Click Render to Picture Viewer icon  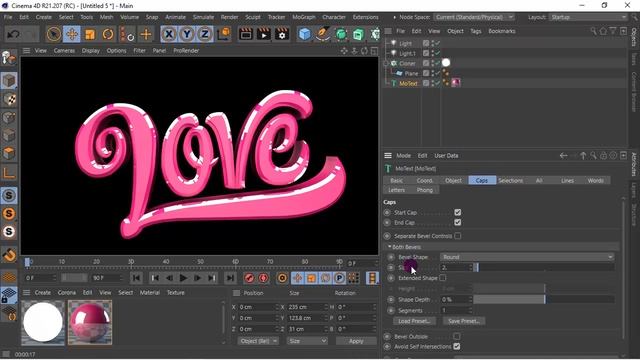tap(264, 34)
